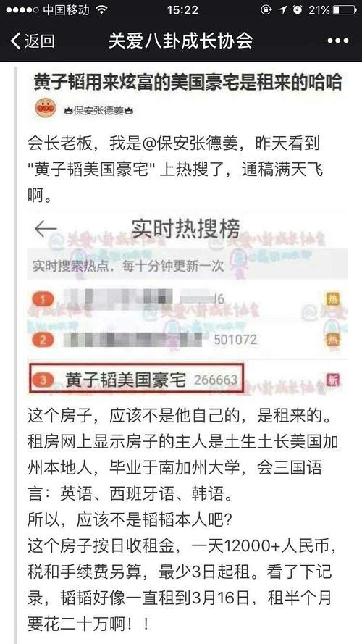This screenshot has height=644, width=362.
Task: Open the three-dot more options menu
Action: pyautogui.click(x=338, y=41)
